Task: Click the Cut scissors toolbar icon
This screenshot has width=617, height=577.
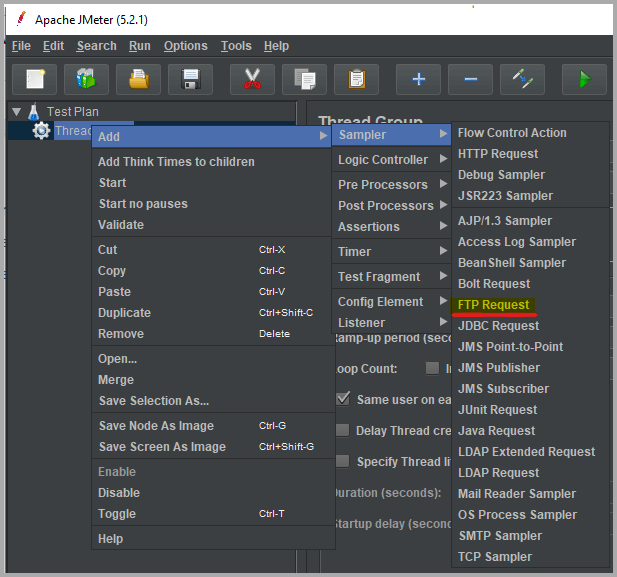Action: [x=252, y=79]
